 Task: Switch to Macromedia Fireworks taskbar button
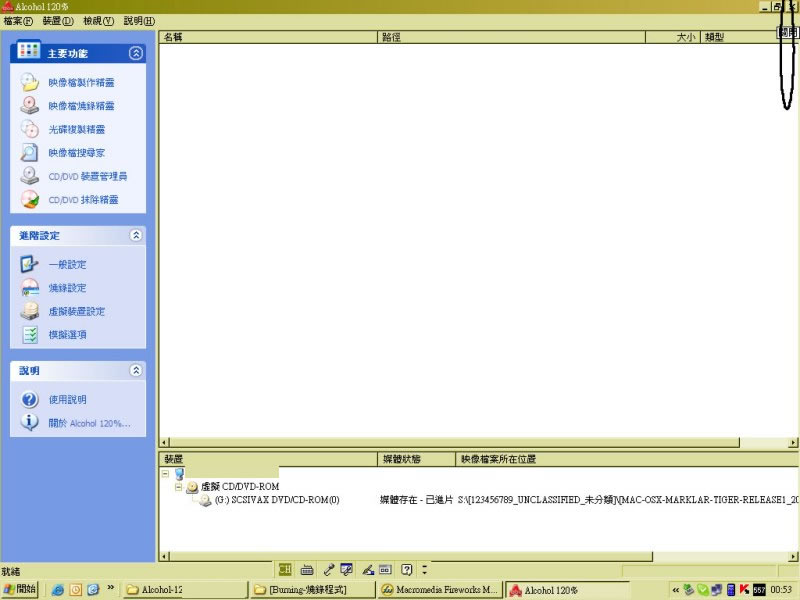click(440, 590)
